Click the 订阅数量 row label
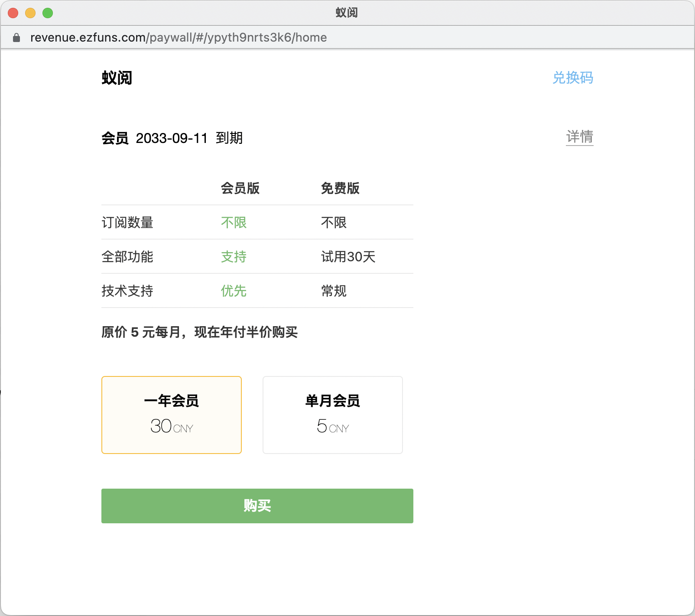 (x=127, y=222)
